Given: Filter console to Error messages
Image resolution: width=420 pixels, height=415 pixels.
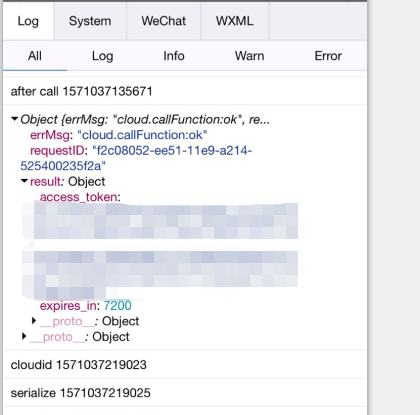Looking at the screenshot, I should coord(328,56).
